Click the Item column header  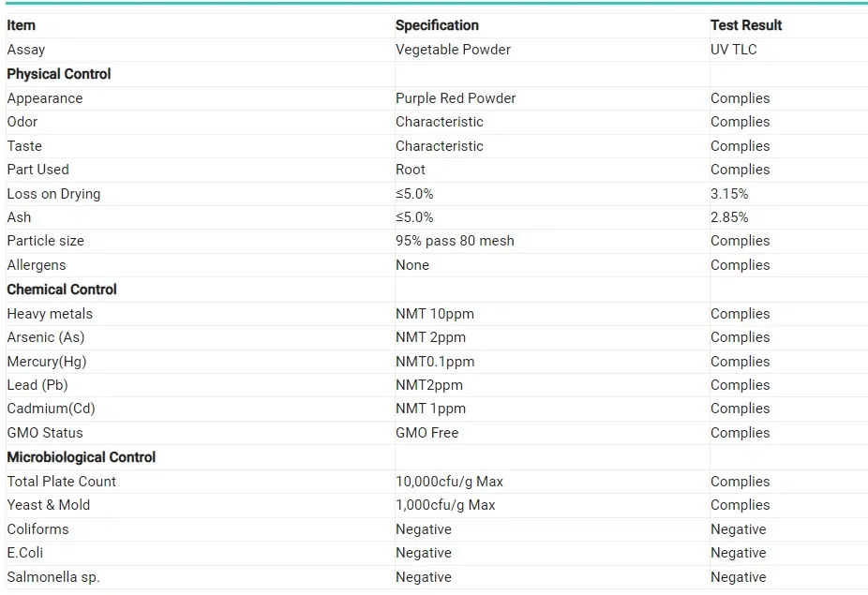(21, 25)
